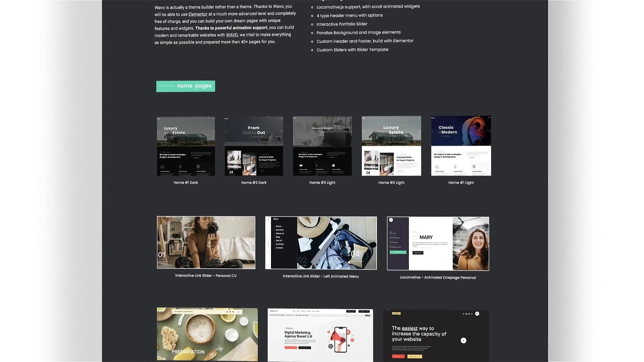Viewport: 644px width, 362px height.
Task: Expand the Home pages section label
Action: (185, 86)
